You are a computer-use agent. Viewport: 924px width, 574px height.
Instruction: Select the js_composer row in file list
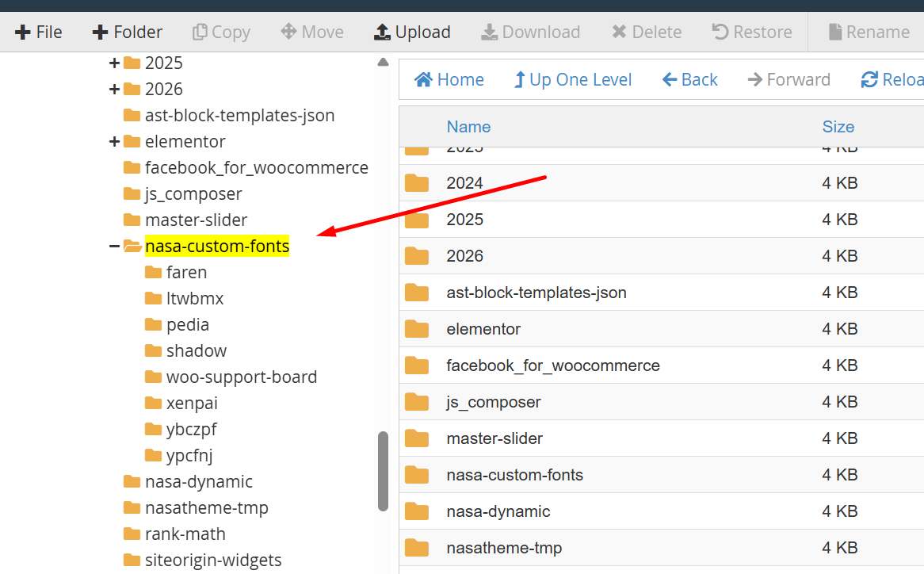click(494, 402)
